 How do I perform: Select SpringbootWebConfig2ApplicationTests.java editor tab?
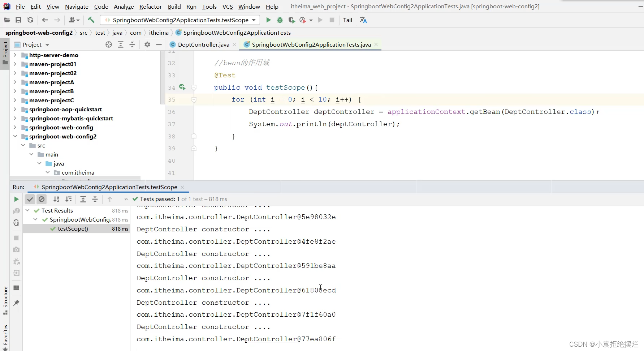pos(311,44)
